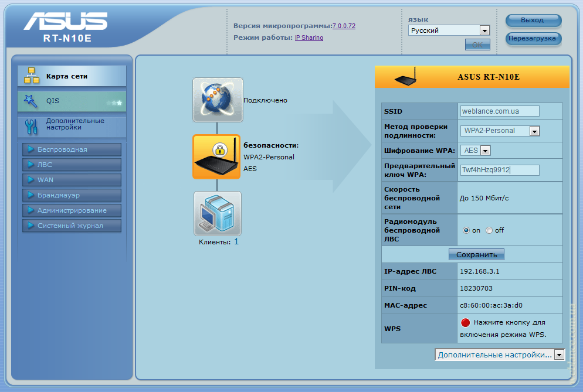Open Дополнительные настройки in the sidebar
The image size is (583, 392).
tap(72, 127)
